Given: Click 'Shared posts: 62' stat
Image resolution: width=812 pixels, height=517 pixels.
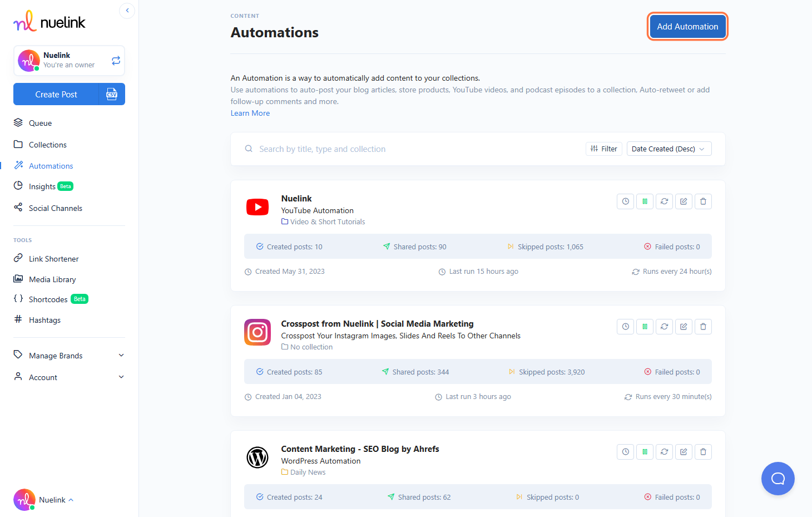Looking at the screenshot, I should click(419, 497).
